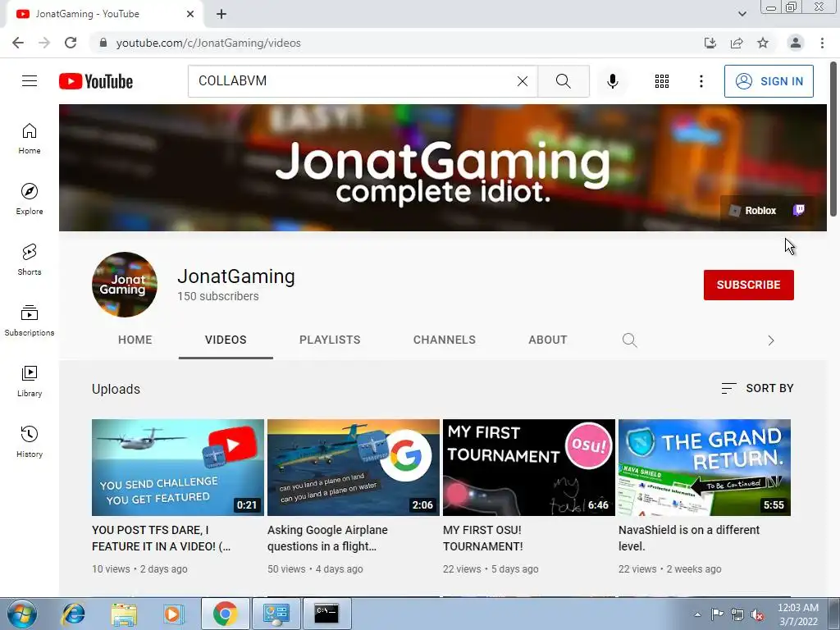Search within the JonatGaming channel
This screenshot has height=630, width=840.
click(x=629, y=340)
